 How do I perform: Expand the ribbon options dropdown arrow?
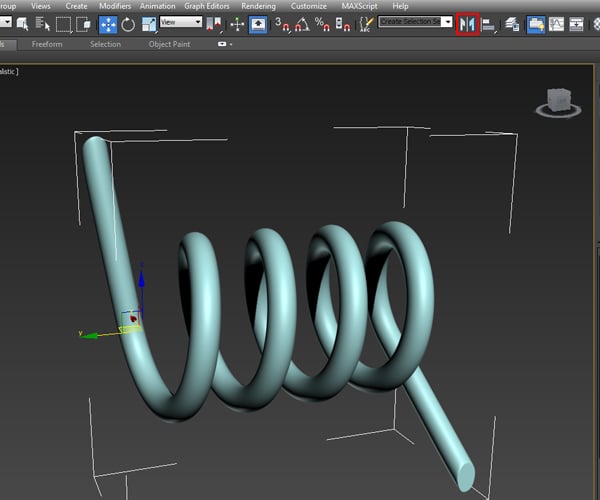[232, 44]
